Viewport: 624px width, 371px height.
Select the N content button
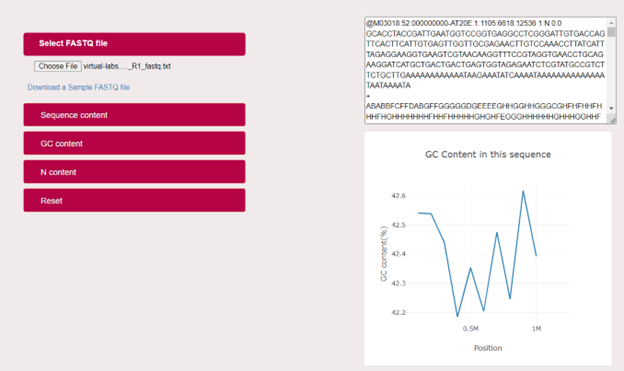click(134, 172)
